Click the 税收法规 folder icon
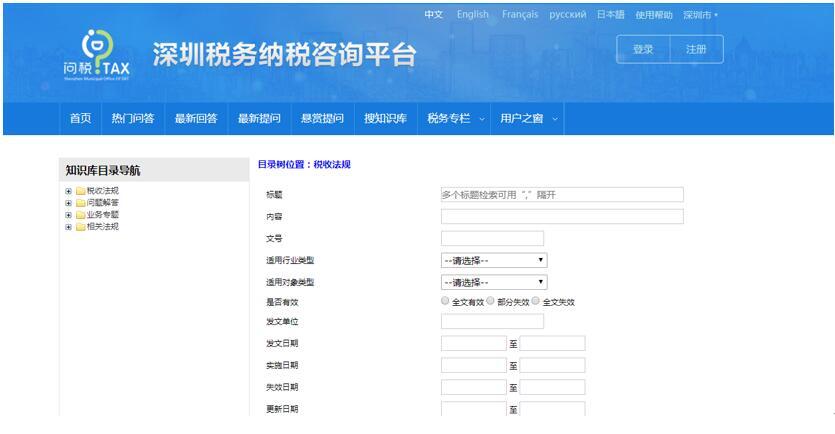 (80, 191)
